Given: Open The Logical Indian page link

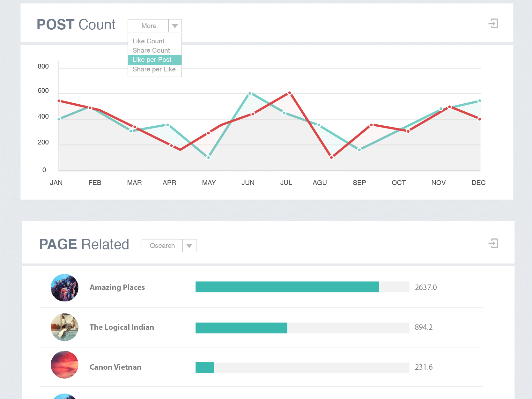Looking at the screenshot, I should click(122, 327).
